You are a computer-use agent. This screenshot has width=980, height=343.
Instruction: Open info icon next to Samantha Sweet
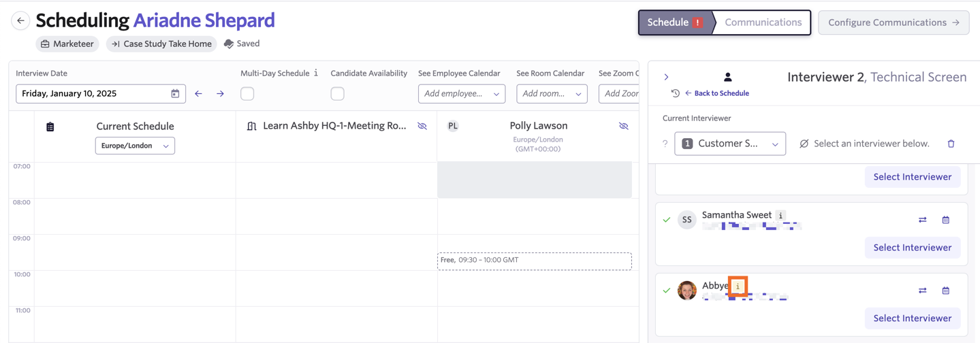(780, 215)
